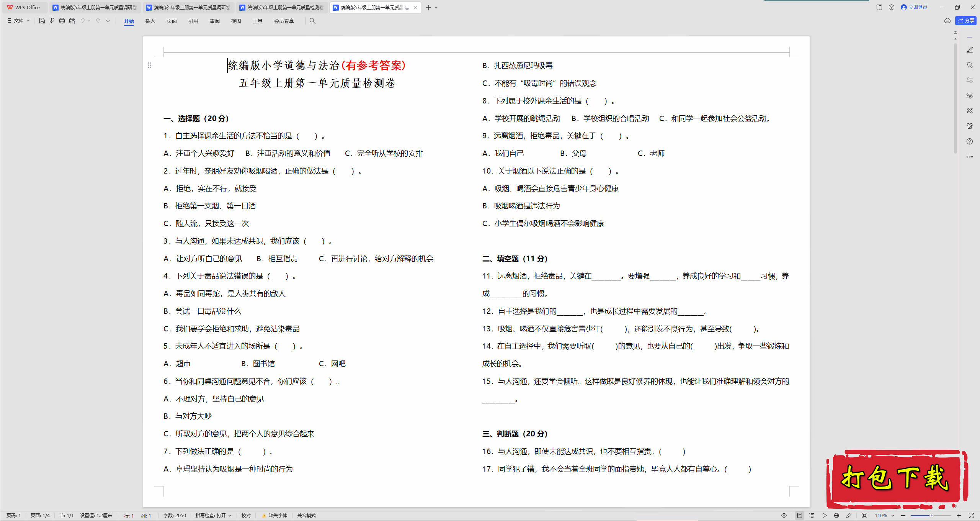This screenshot has width=980, height=521.
Task: Open the 文件 menu dropdown
Action: click(18, 21)
